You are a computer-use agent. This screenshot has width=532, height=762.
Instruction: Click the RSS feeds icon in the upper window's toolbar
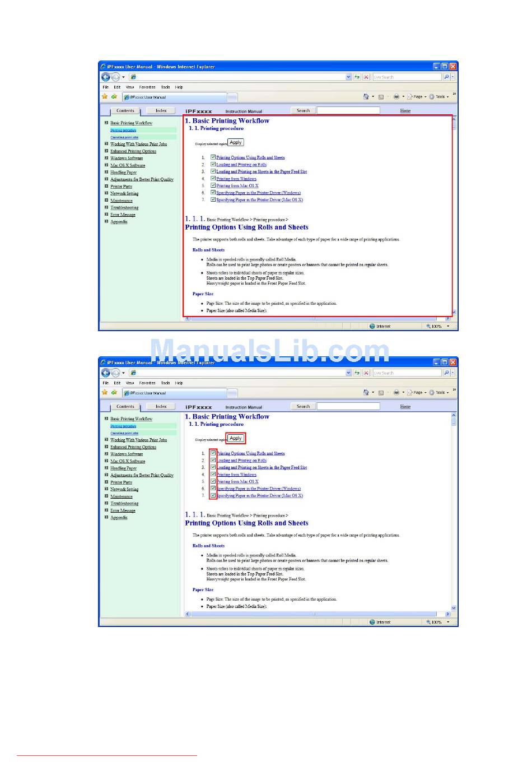[381, 96]
